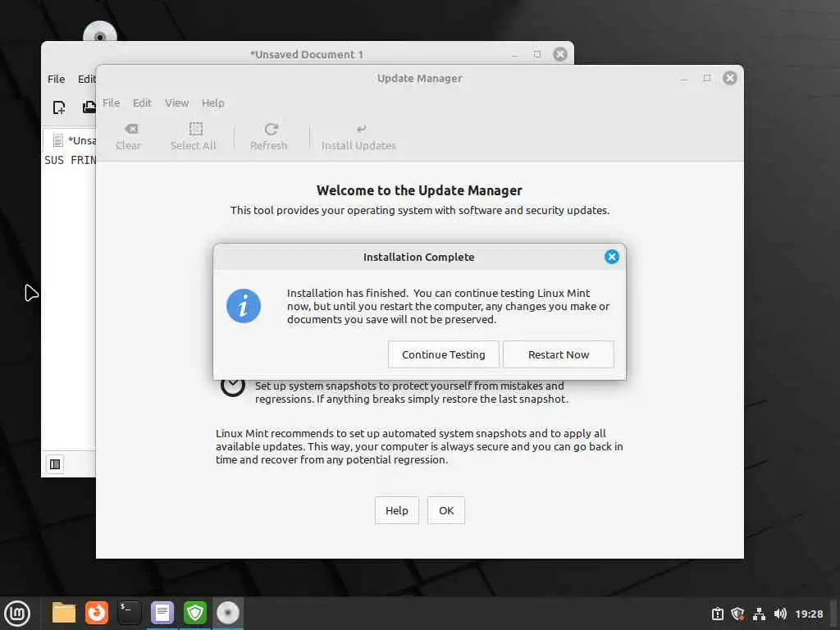Click the blue info icon in the dialog
Screen dimensions: 840x630
click(x=243, y=307)
